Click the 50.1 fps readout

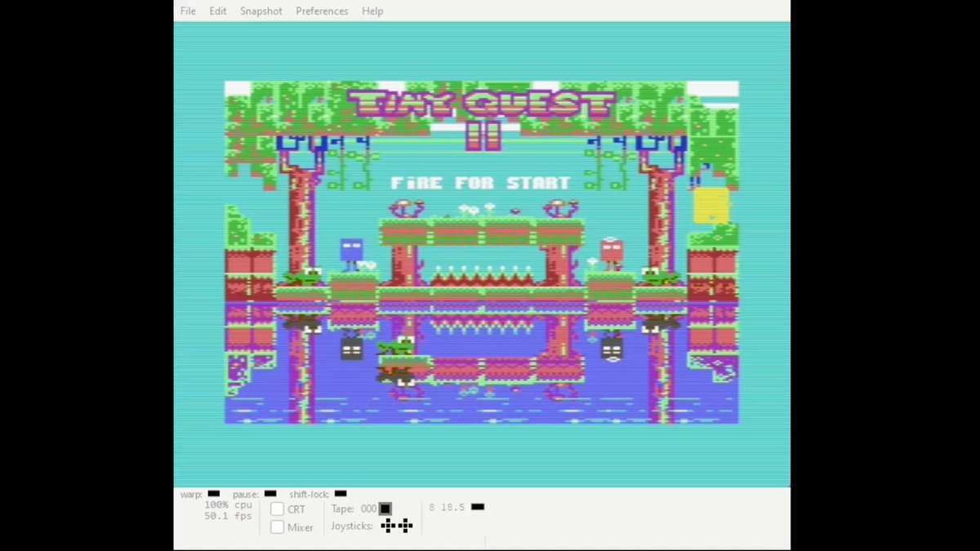tap(228, 516)
